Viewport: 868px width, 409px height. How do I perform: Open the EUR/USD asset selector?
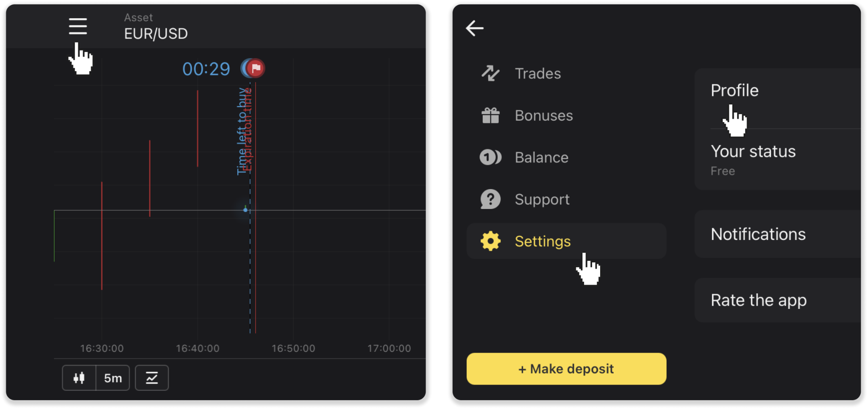point(156,33)
